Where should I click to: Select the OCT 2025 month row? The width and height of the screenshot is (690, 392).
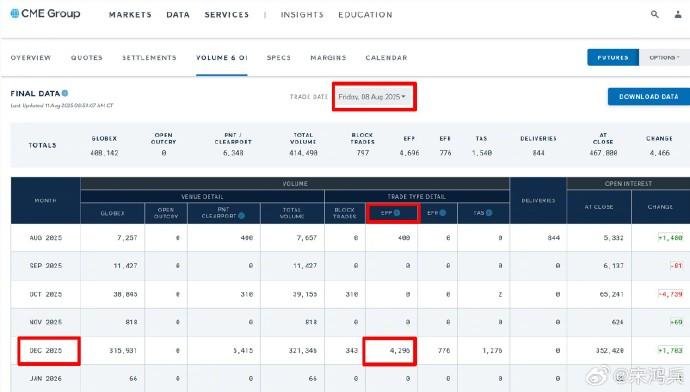pos(350,294)
